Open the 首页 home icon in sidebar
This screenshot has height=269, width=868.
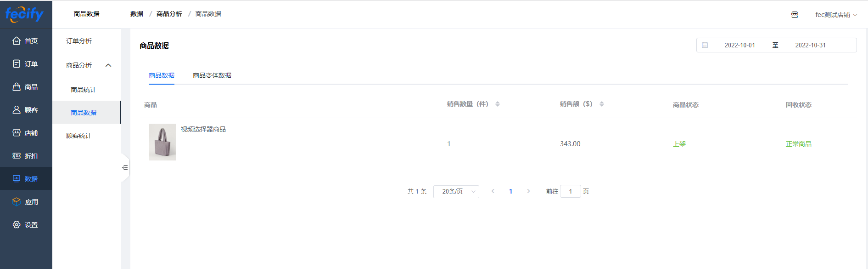17,41
